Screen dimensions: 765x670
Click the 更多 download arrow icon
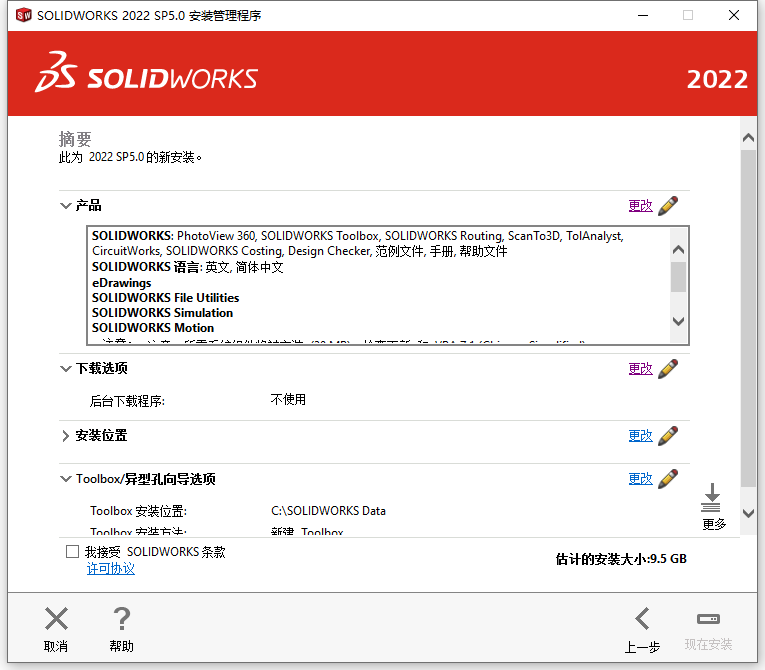(x=711, y=497)
